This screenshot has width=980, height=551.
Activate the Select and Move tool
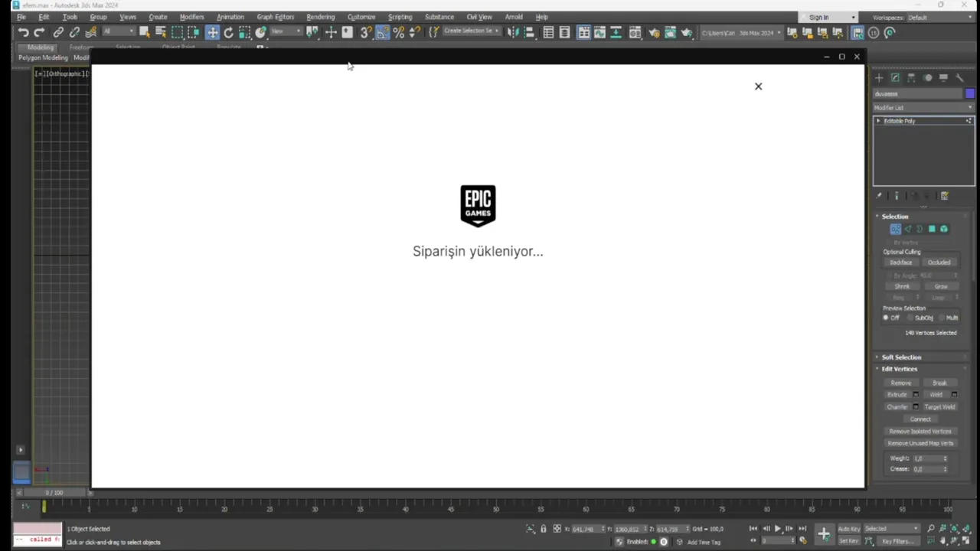212,32
